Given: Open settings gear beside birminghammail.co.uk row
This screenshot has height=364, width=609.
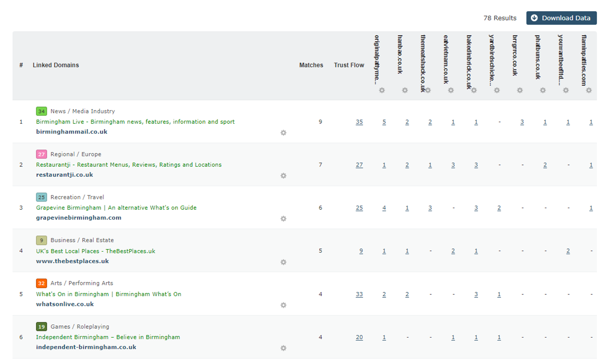Looking at the screenshot, I should click(283, 133).
